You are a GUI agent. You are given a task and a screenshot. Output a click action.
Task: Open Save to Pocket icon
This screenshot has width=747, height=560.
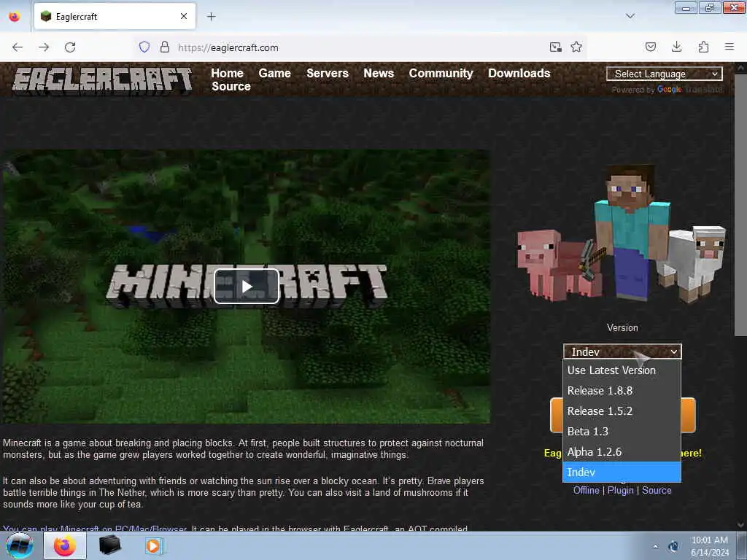pos(650,47)
